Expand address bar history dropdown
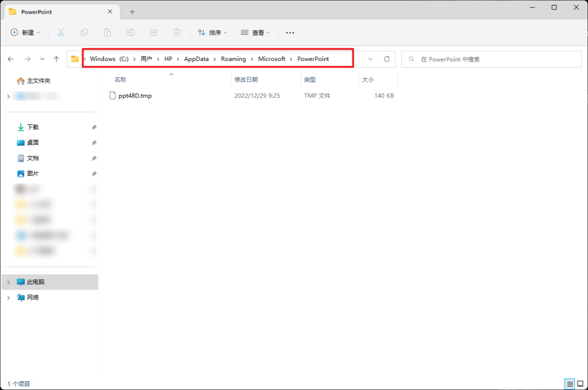This screenshot has width=588, height=390. (370, 59)
